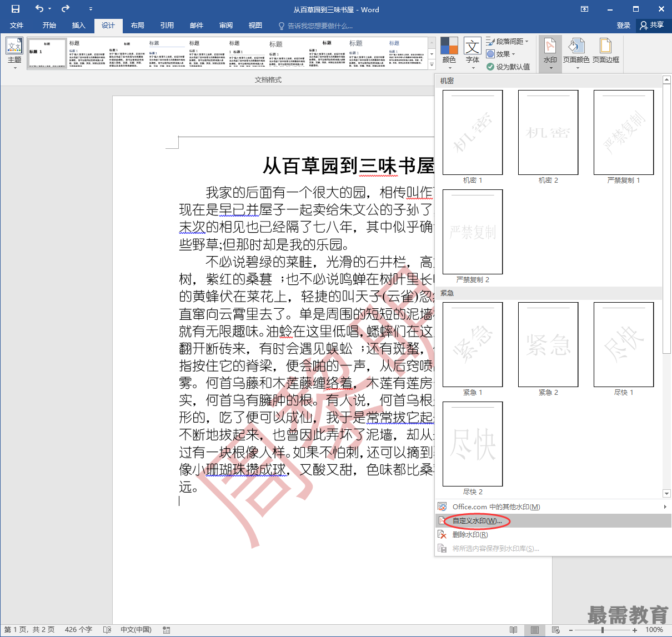The image size is (672, 637).
Task: Switch to the Home (开始) tab
Action: pos(49,26)
